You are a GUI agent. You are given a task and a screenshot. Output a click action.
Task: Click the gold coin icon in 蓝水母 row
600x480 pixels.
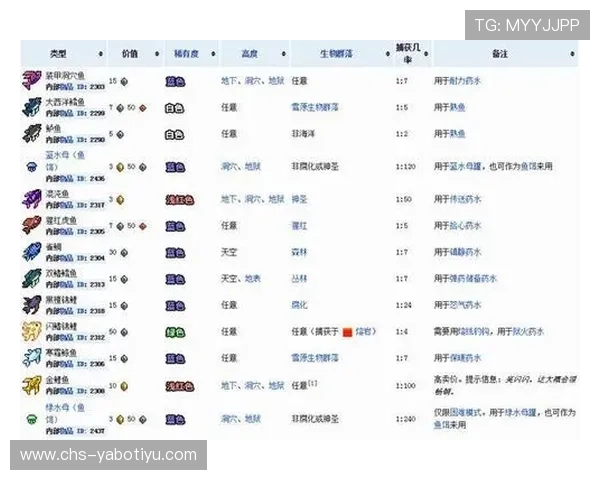click(x=120, y=167)
